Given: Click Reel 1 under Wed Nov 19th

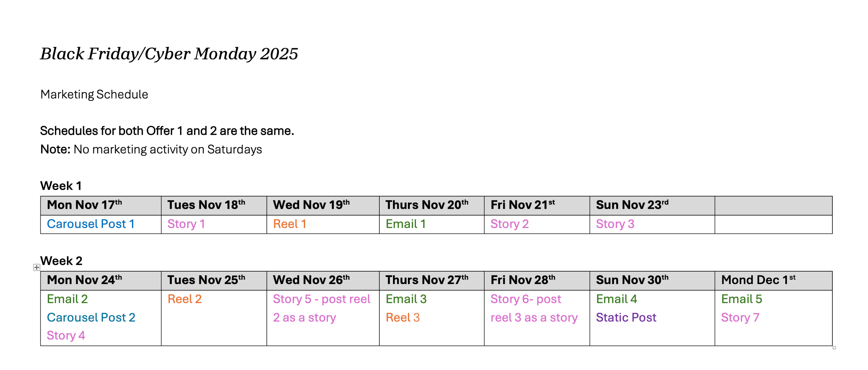Looking at the screenshot, I should point(290,224).
